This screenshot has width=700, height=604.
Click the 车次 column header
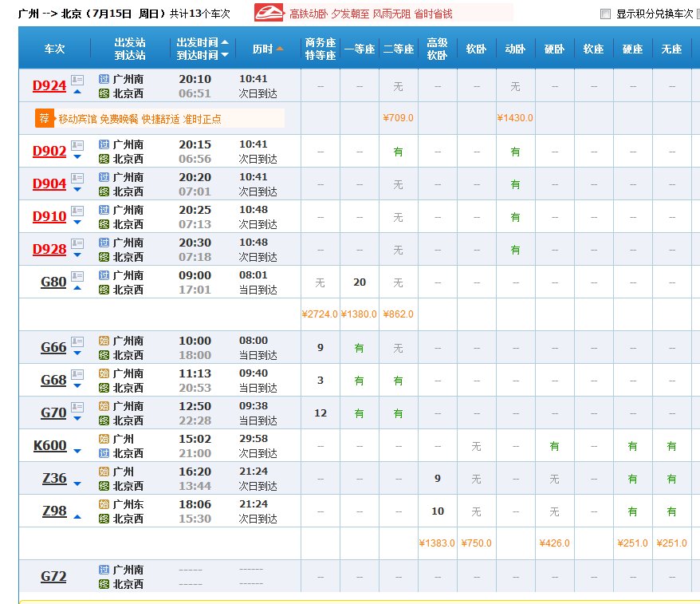tap(53, 48)
